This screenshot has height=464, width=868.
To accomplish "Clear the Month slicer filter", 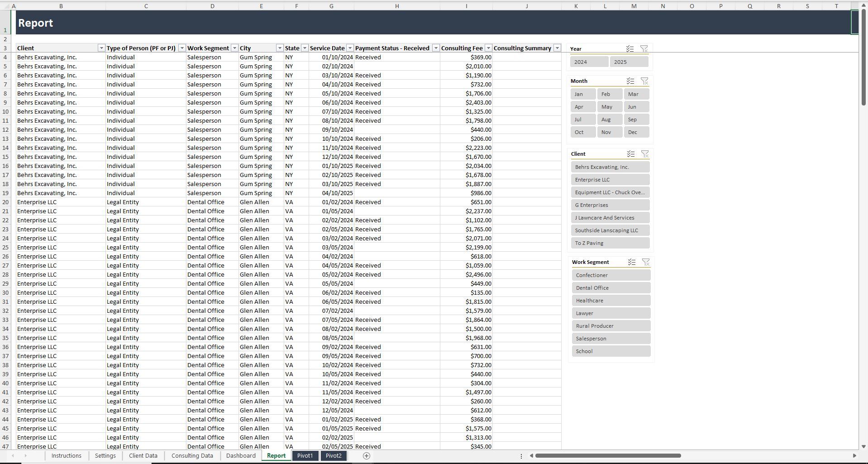I will click(645, 81).
